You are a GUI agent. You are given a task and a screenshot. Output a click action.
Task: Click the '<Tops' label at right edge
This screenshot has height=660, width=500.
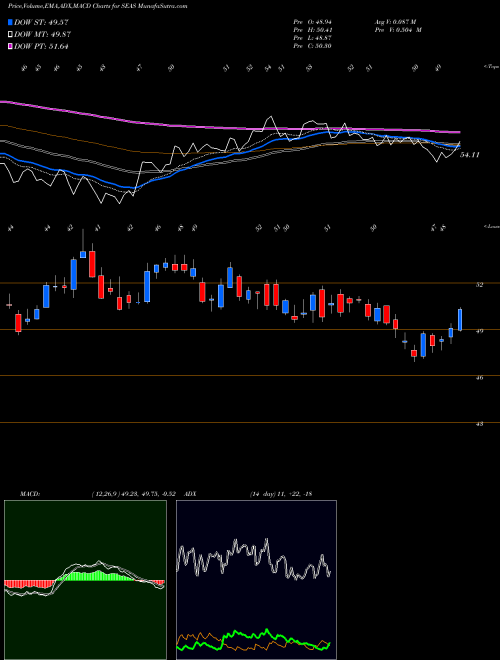pos(491,67)
